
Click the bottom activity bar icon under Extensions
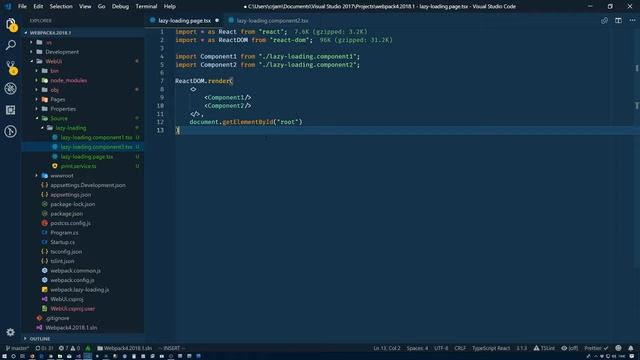tap(11, 131)
